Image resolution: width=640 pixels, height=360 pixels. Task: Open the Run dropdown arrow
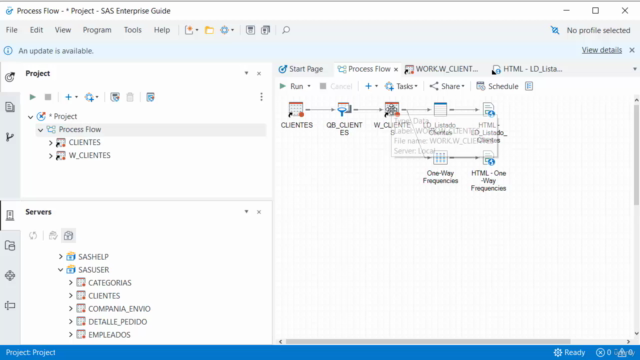[x=309, y=86]
